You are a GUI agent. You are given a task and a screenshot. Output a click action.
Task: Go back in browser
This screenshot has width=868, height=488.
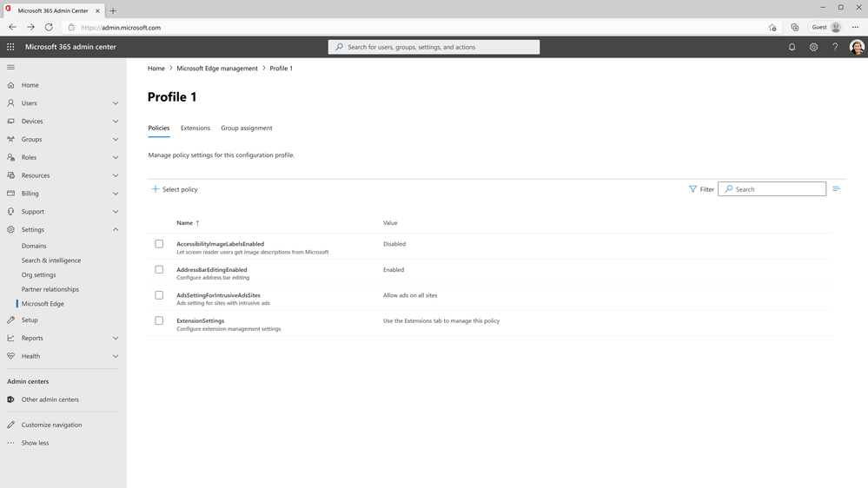[x=12, y=27]
